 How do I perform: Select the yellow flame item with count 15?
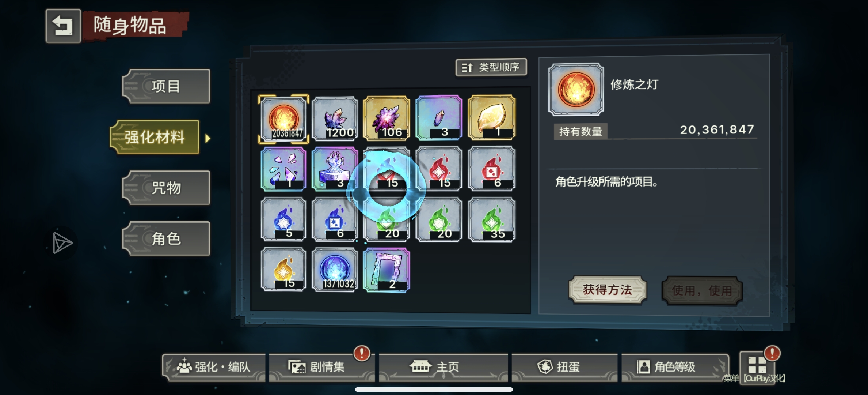(283, 270)
